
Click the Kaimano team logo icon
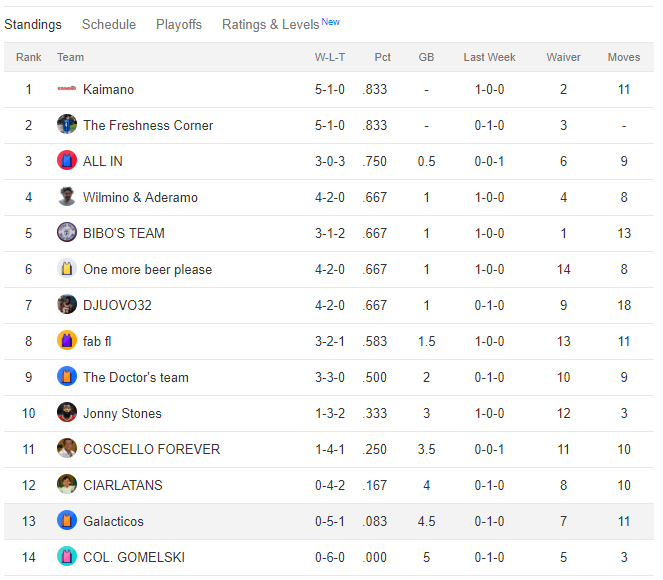[67, 89]
